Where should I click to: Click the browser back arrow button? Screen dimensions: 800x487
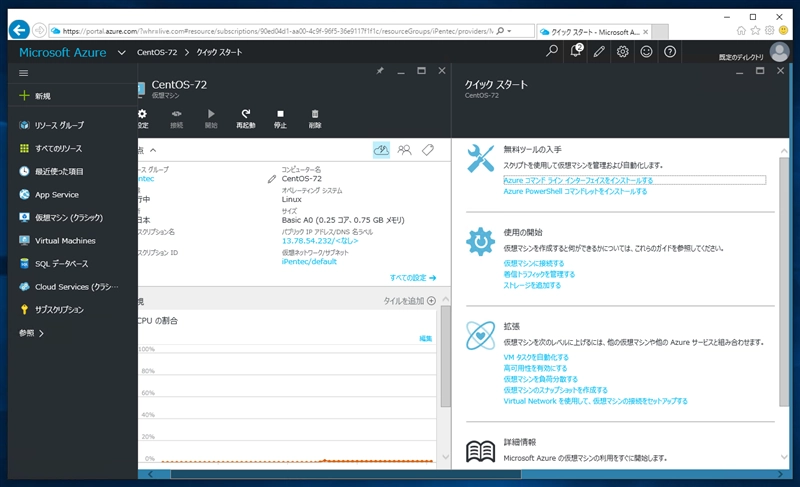(19, 30)
